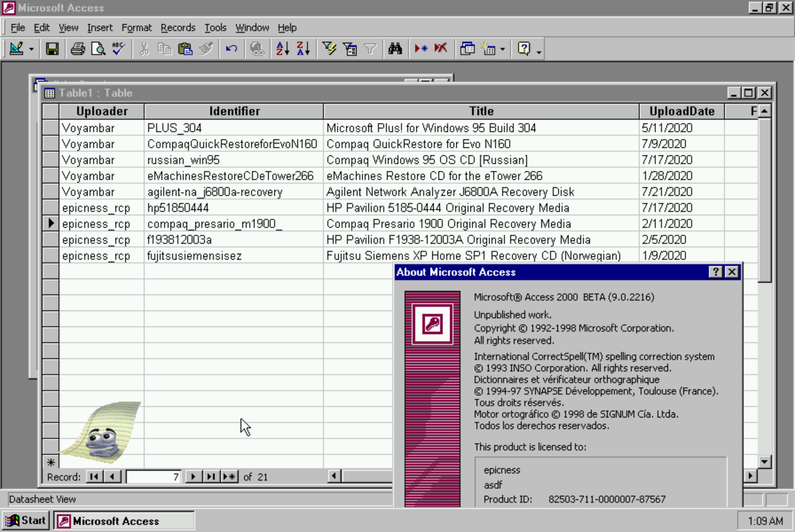Click the Insert Hyperlink globe icon
Viewport: 795px width, 532px height.
coord(257,48)
